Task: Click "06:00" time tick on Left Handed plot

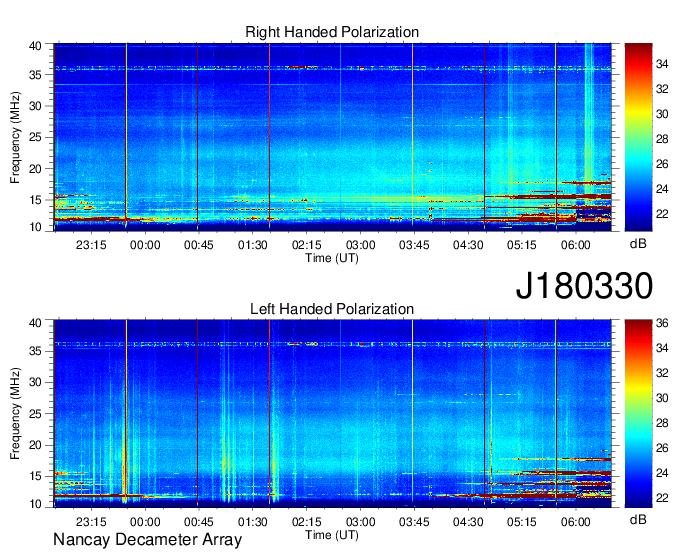Action: [x=575, y=522]
